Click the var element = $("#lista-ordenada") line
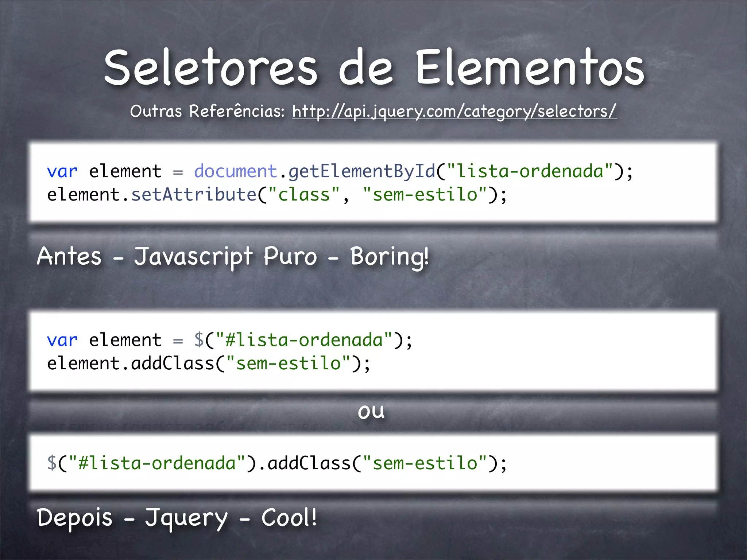Image resolution: width=747 pixels, height=560 pixels. tap(230, 340)
